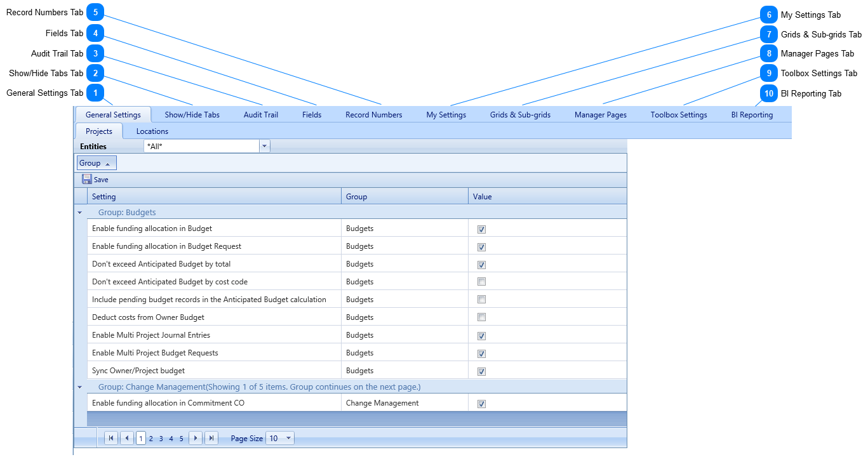Open the Fields tab

click(312, 115)
